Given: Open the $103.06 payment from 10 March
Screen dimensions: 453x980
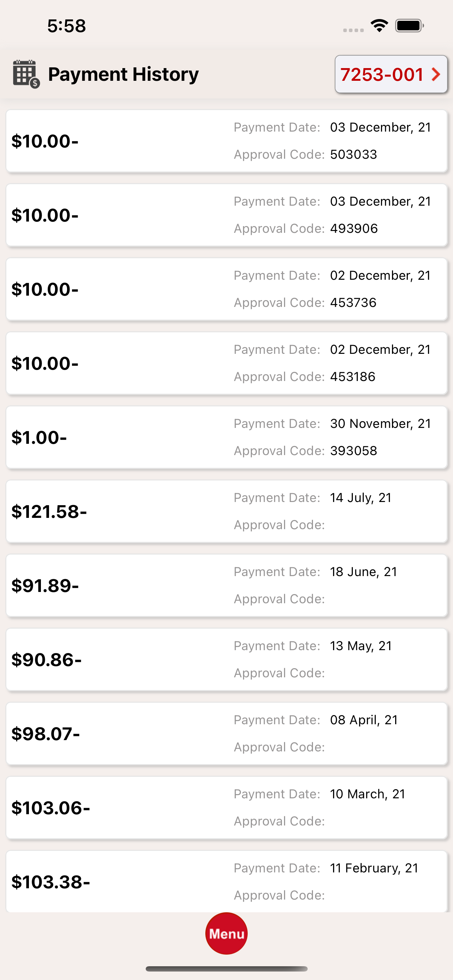Looking at the screenshot, I should [x=226, y=807].
